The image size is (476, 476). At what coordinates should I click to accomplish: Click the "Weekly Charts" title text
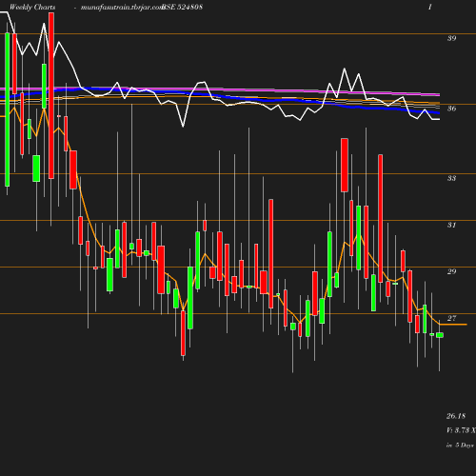coord(32,8)
